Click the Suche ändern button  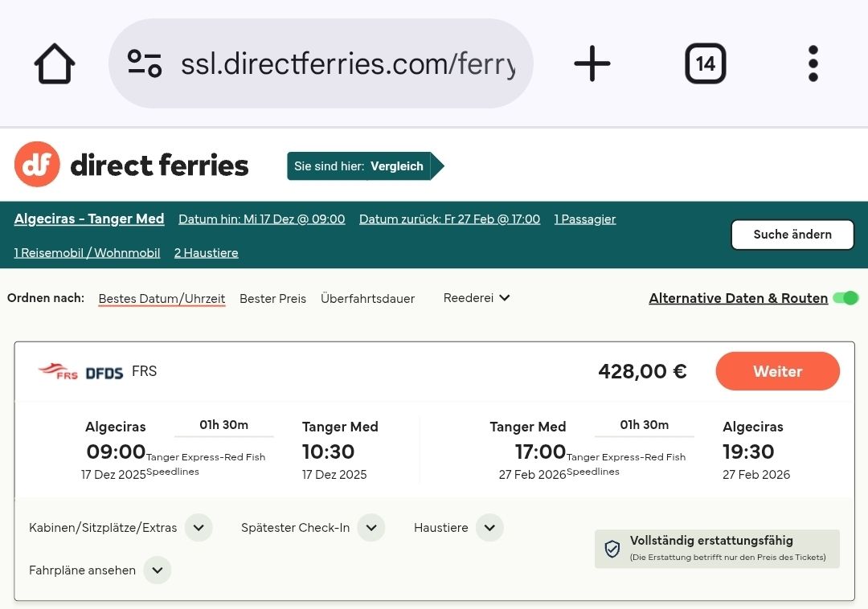(792, 235)
